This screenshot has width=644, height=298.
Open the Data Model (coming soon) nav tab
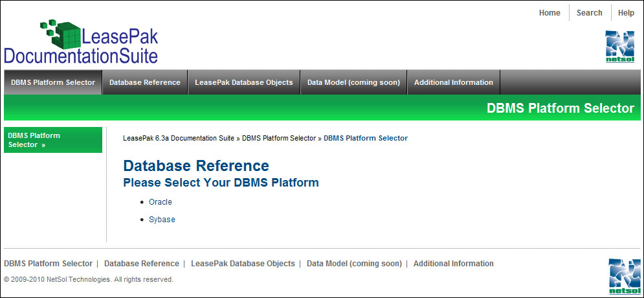tap(353, 82)
